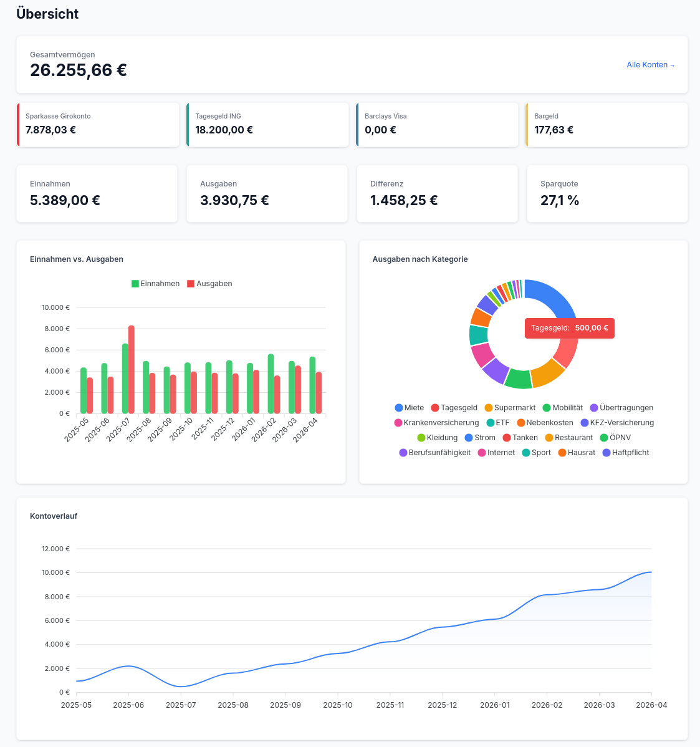Select the Supermarkt category legend icon
This screenshot has width=700, height=747.
(x=489, y=408)
